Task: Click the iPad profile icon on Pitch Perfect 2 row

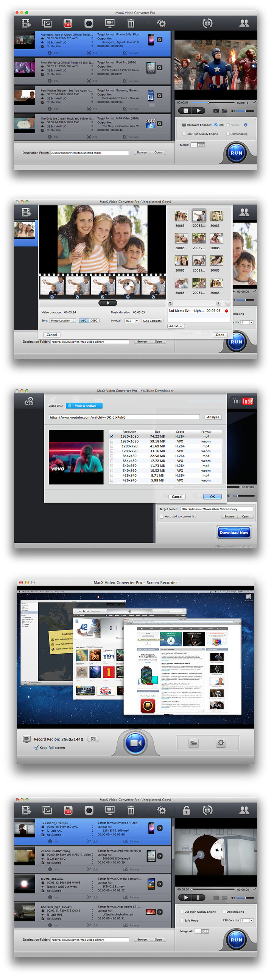Action: coord(151,67)
